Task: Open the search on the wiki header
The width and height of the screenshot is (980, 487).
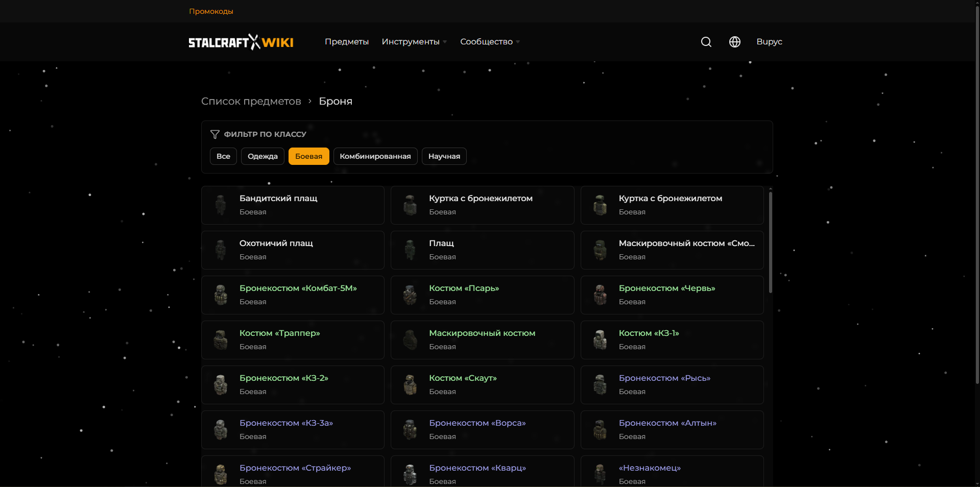Action: (706, 42)
